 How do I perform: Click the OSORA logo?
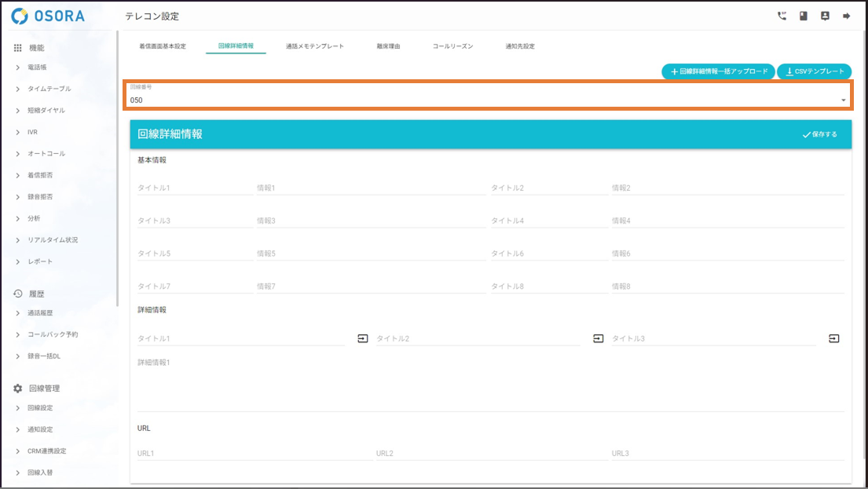click(x=49, y=16)
